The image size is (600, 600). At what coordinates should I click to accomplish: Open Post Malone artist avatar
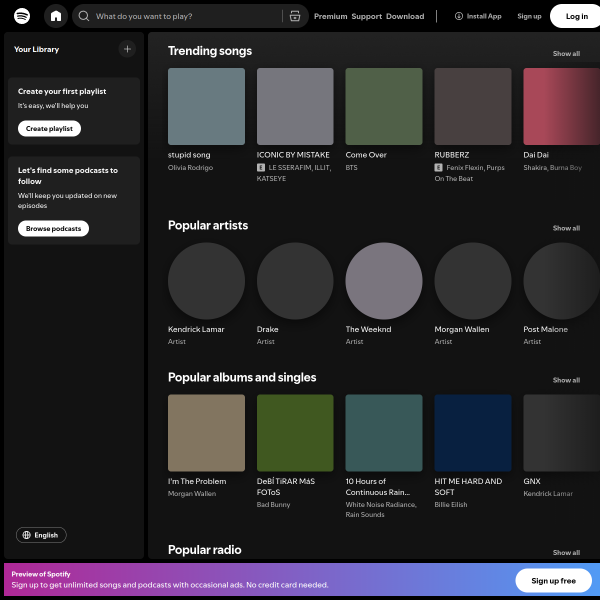pyautogui.click(x=561, y=281)
